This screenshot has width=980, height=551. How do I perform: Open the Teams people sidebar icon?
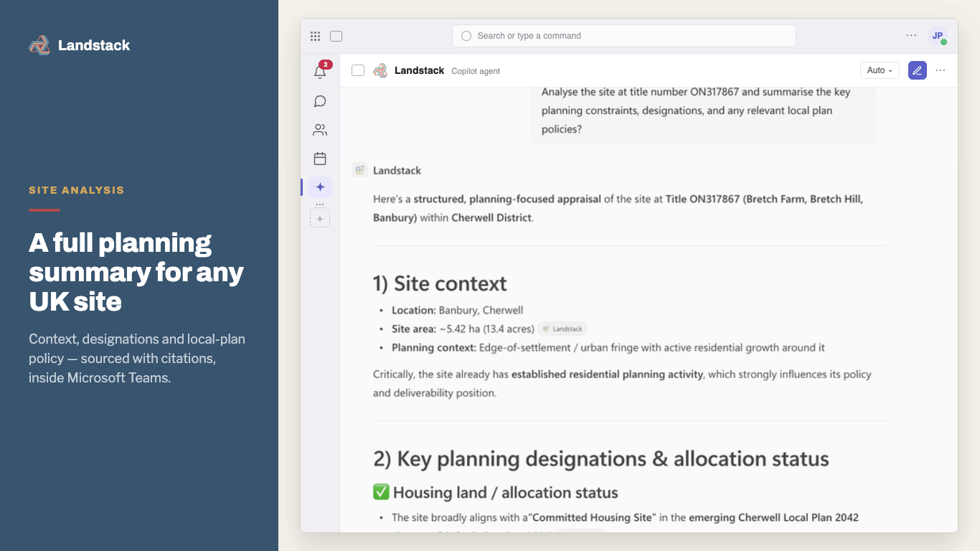320,130
